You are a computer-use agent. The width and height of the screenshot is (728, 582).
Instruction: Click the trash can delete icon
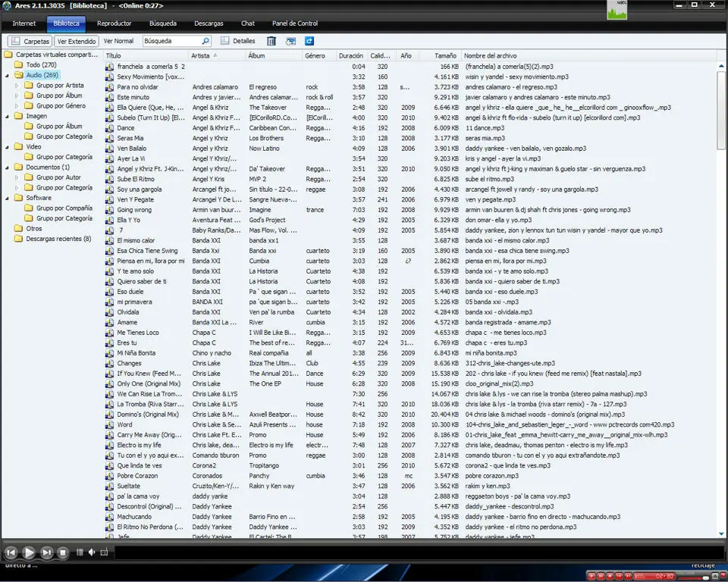pos(271,41)
